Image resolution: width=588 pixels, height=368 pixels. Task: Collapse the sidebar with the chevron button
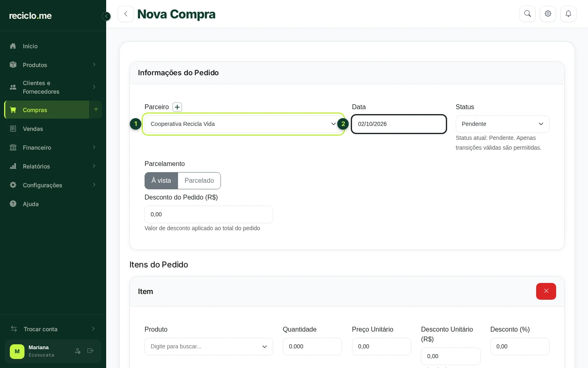pyautogui.click(x=106, y=16)
